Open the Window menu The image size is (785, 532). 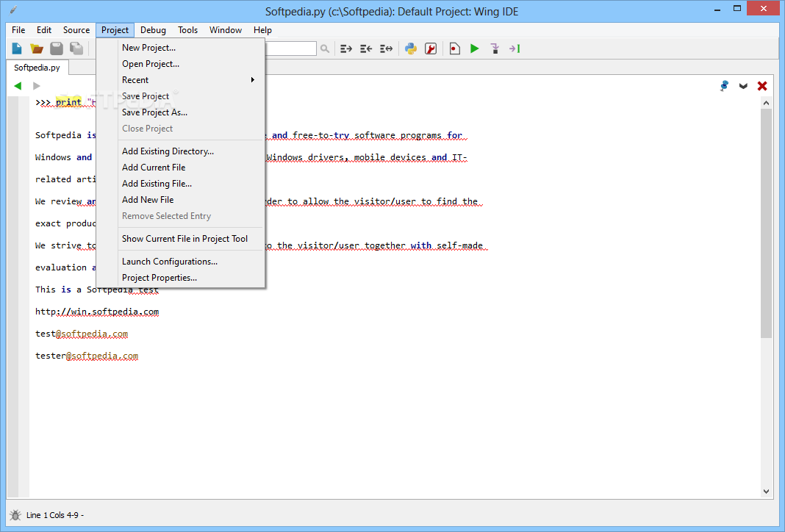point(226,30)
